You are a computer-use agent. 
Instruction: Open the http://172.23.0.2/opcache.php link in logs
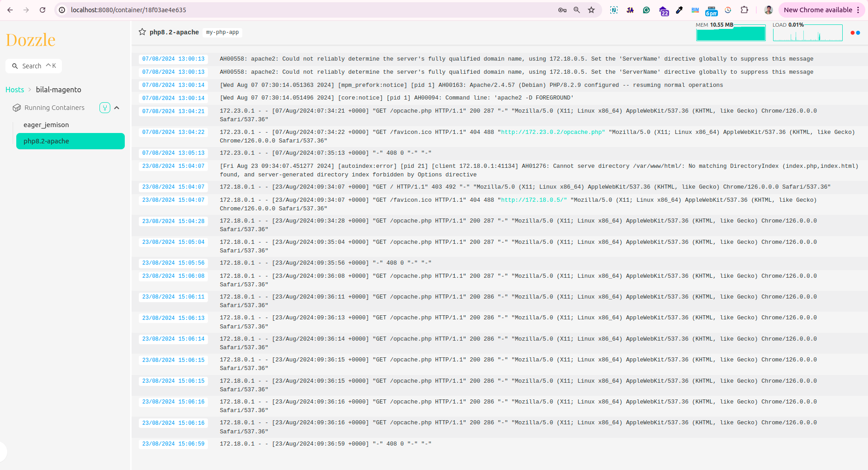551,132
